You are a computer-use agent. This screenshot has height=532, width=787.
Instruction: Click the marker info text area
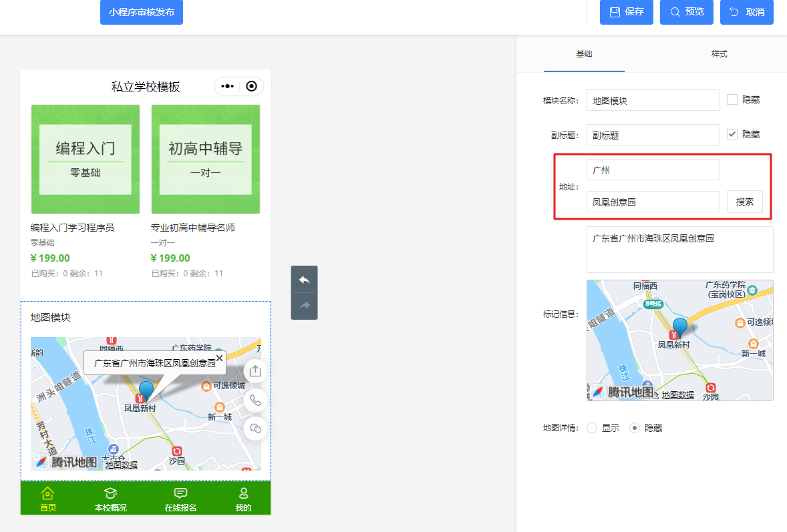(x=679, y=249)
